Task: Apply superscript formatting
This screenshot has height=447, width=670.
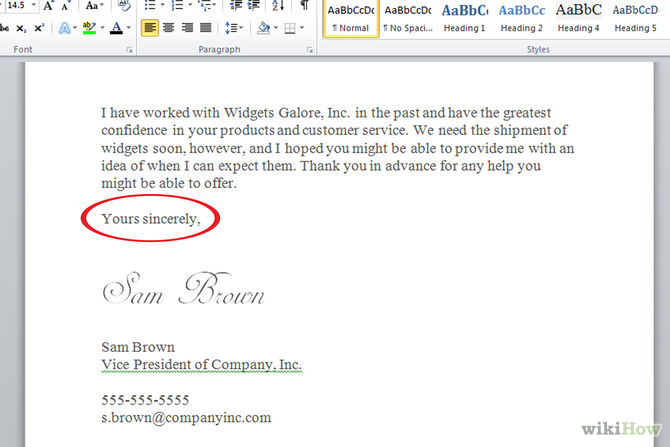Action: tap(39, 28)
